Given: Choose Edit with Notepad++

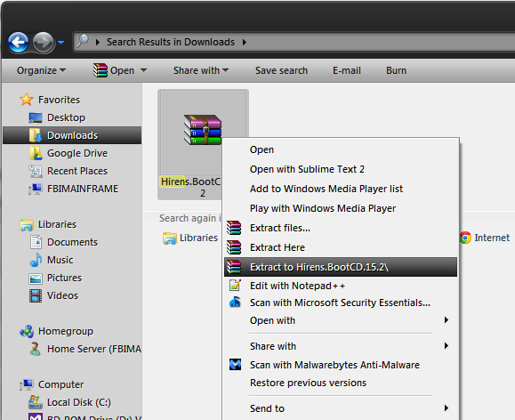Looking at the screenshot, I should (x=341, y=286).
